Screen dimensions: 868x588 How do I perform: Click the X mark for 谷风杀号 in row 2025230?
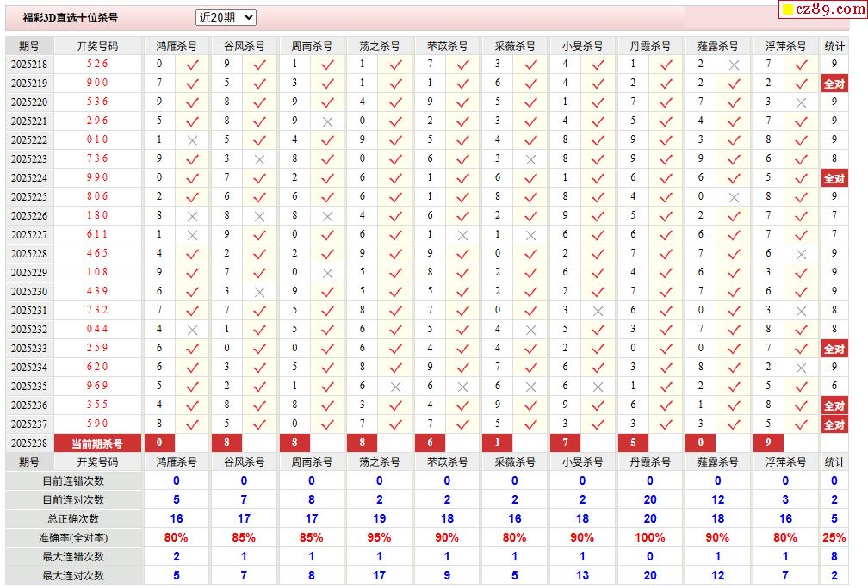tap(260, 292)
